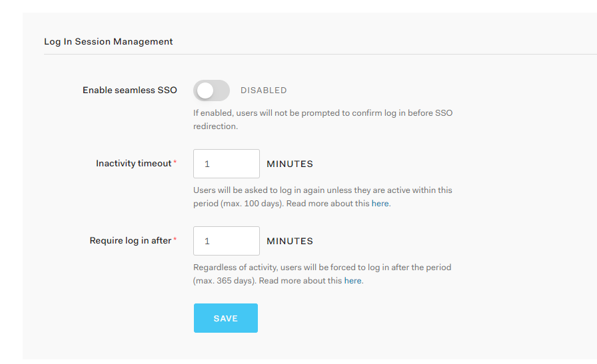Image resolution: width=597 pixels, height=364 pixels.
Task: Click the SAVE button
Action: point(226,318)
